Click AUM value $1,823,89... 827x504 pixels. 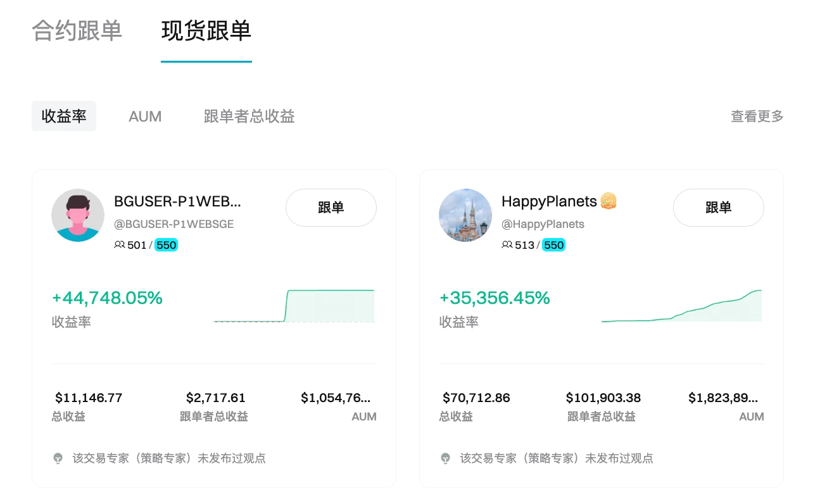click(723, 398)
